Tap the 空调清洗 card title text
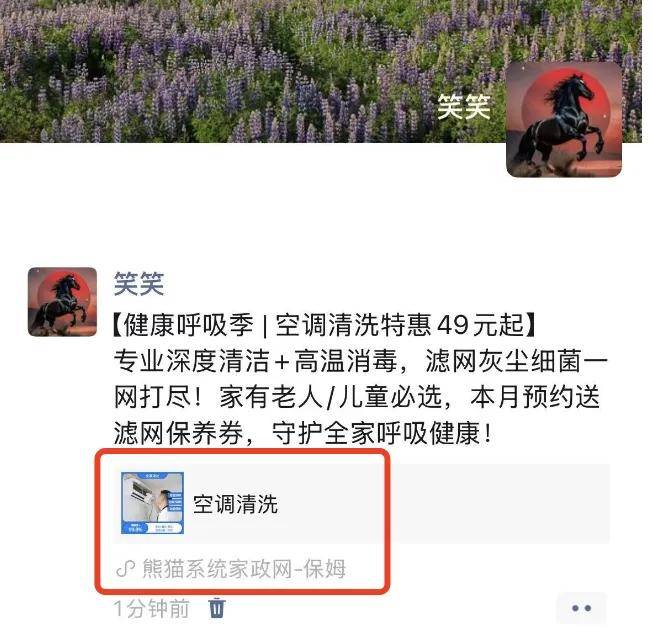Screen dimensions: 652x642 [235, 504]
